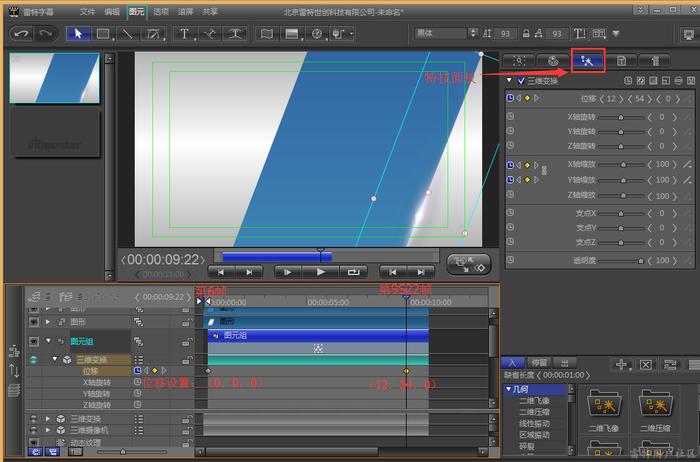Open the 选项 menu
The image size is (700, 462).
(161, 12)
